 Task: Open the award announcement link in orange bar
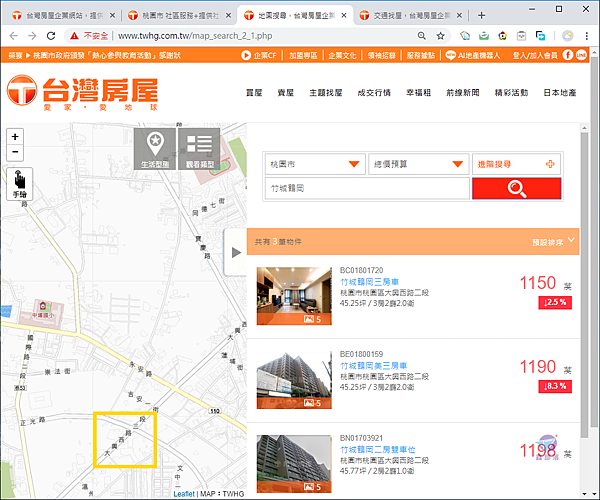[x=94, y=55]
